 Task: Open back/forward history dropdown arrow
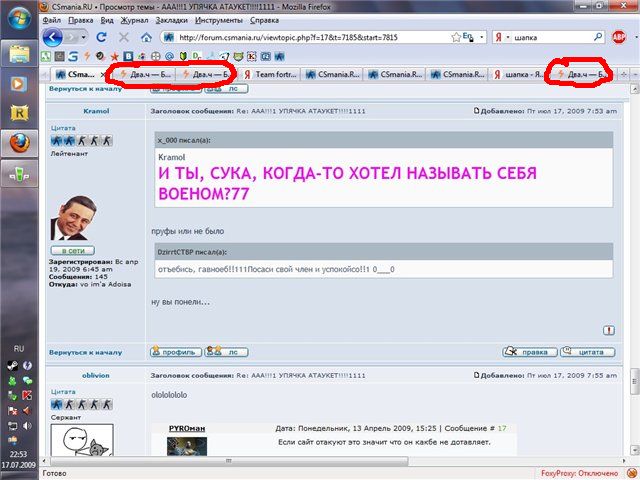(83, 38)
